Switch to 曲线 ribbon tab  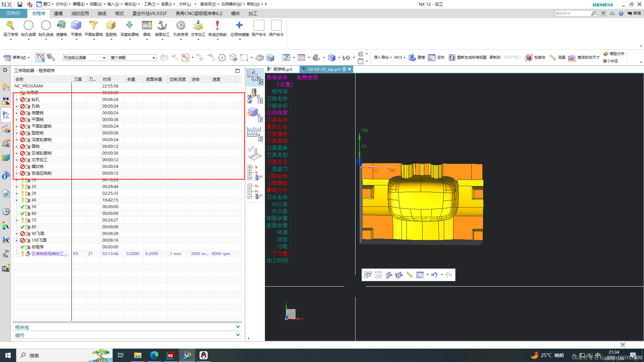(102, 13)
